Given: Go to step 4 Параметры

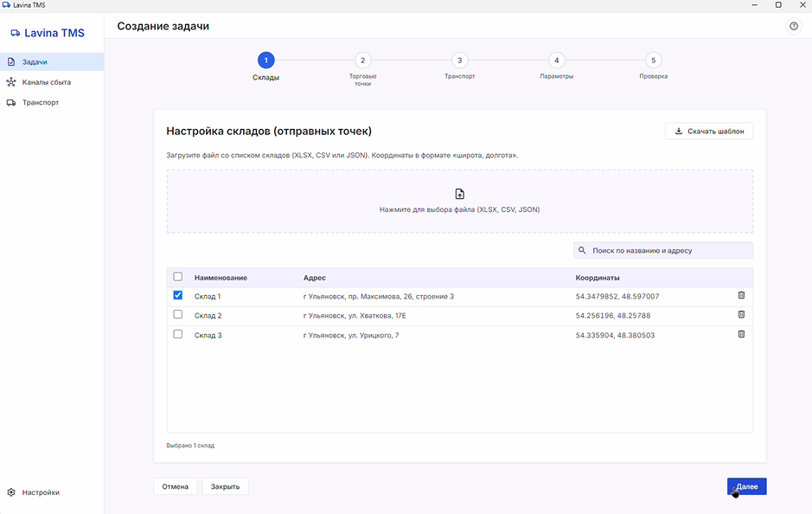Looking at the screenshot, I should tap(556, 61).
